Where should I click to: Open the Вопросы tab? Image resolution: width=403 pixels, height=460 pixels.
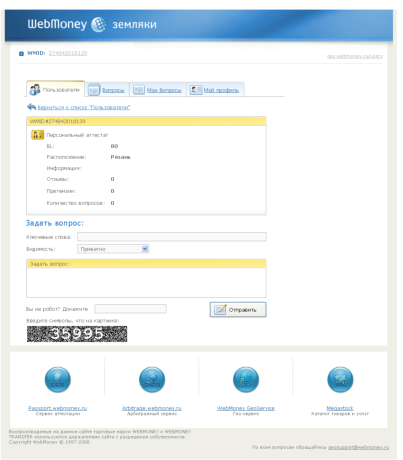[x=107, y=90]
